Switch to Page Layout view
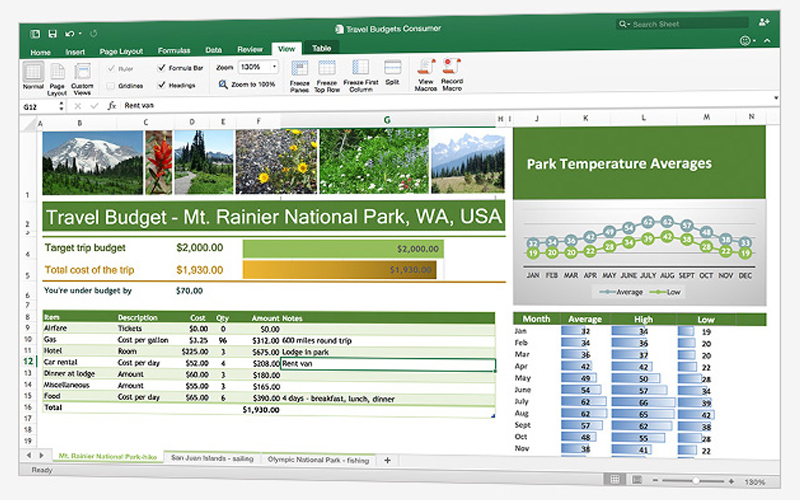Image resolution: width=800 pixels, height=500 pixels. coord(57,79)
